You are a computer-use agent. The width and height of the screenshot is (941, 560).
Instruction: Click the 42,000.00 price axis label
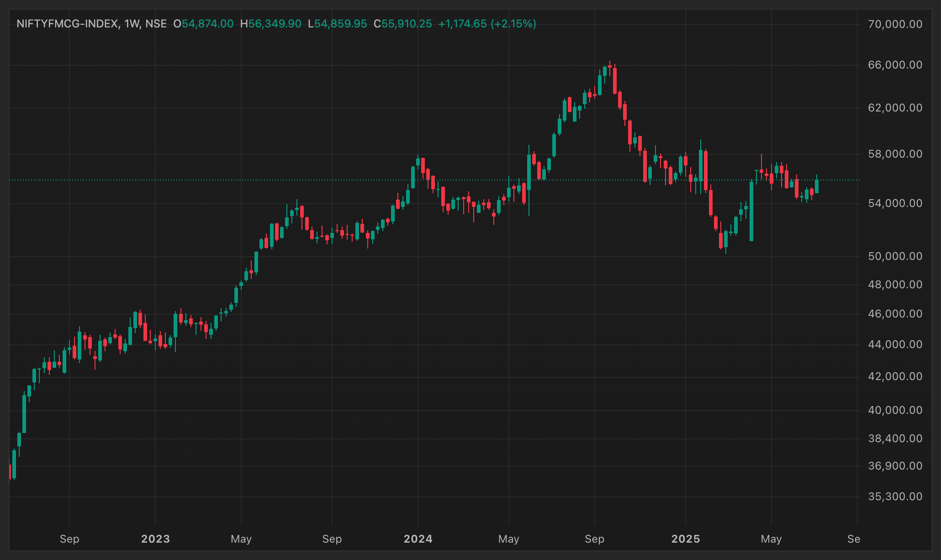[895, 376]
